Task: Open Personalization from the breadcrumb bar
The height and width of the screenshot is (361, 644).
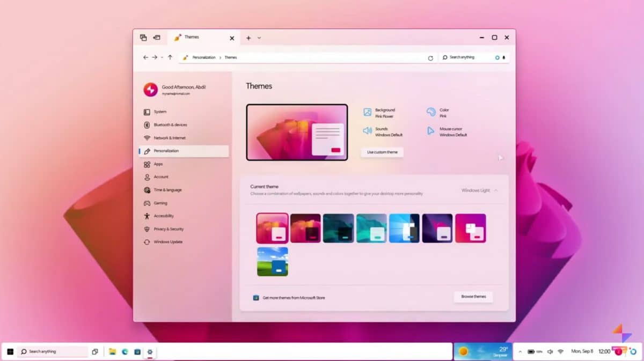Action: [206, 57]
